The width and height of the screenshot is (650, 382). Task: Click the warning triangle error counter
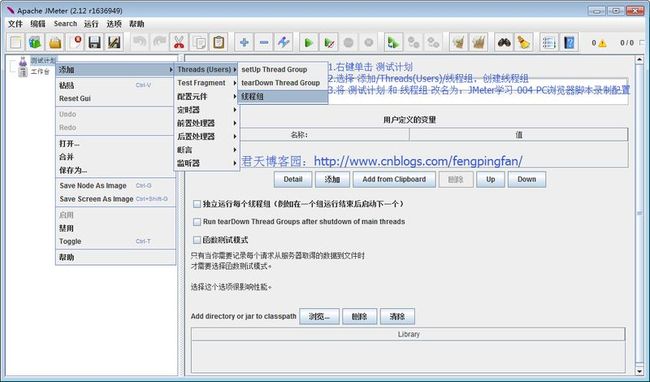point(602,43)
